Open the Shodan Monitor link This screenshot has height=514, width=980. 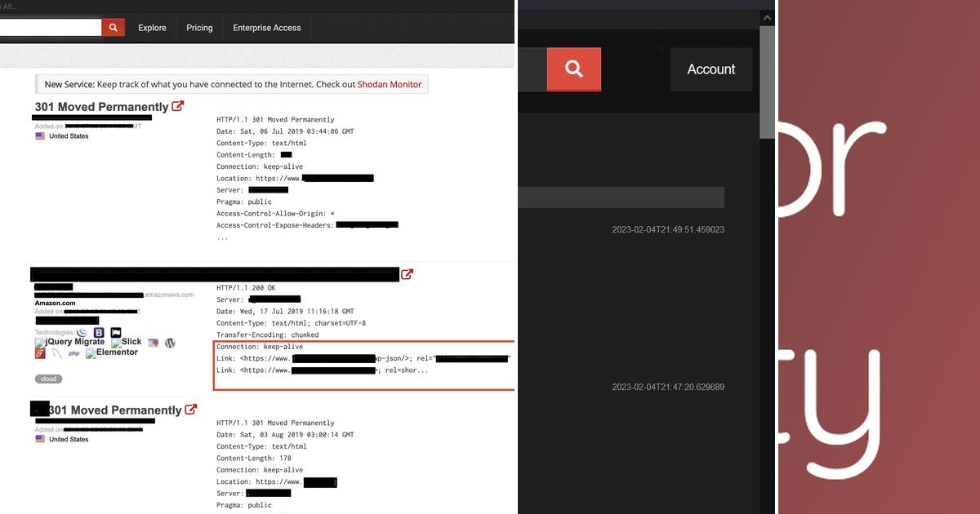(390, 84)
